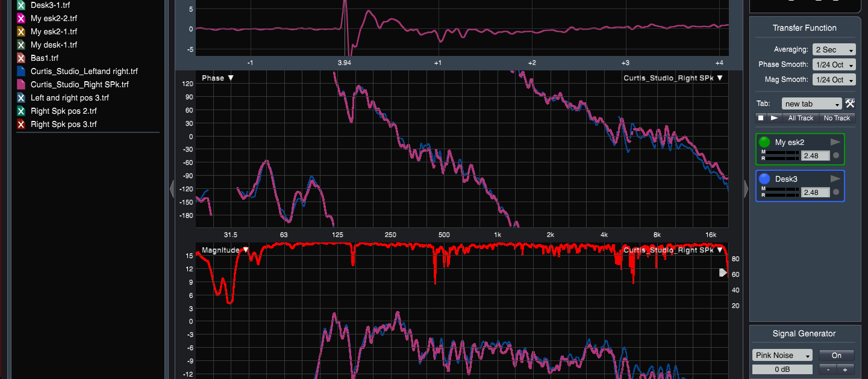Start all measurements with the play button
Viewport: 868px width, 379px height.
pos(775,118)
